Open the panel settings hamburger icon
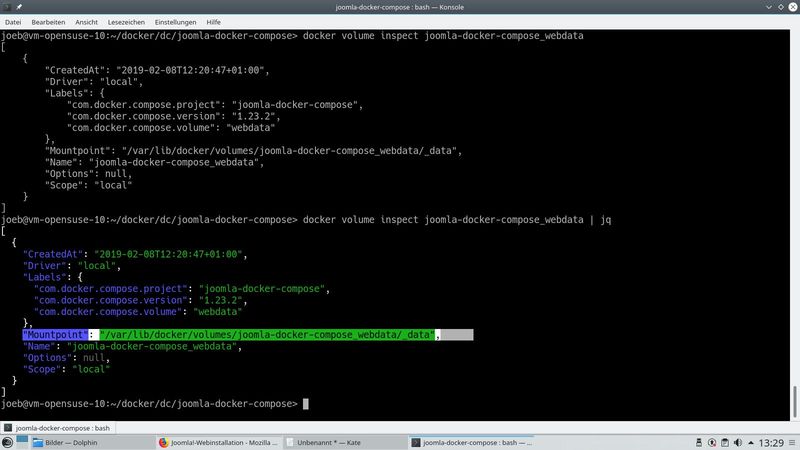Image resolution: width=800 pixels, height=450 pixels. click(x=790, y=442)
